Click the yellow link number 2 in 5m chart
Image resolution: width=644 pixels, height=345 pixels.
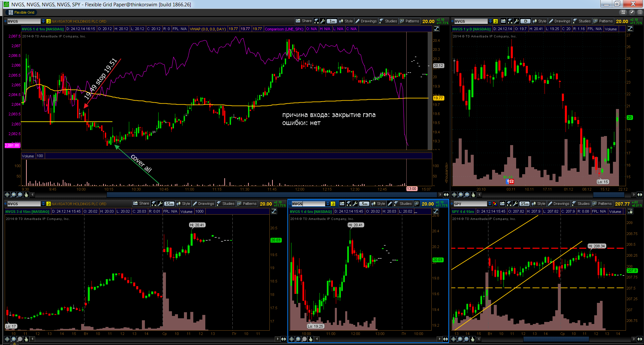pyautogui.click(x=333, y=204)
